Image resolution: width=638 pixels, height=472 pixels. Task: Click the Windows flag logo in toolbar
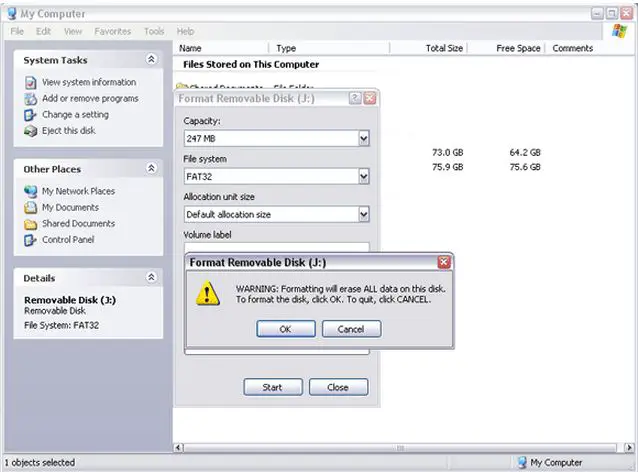click(x=619, y=31)
